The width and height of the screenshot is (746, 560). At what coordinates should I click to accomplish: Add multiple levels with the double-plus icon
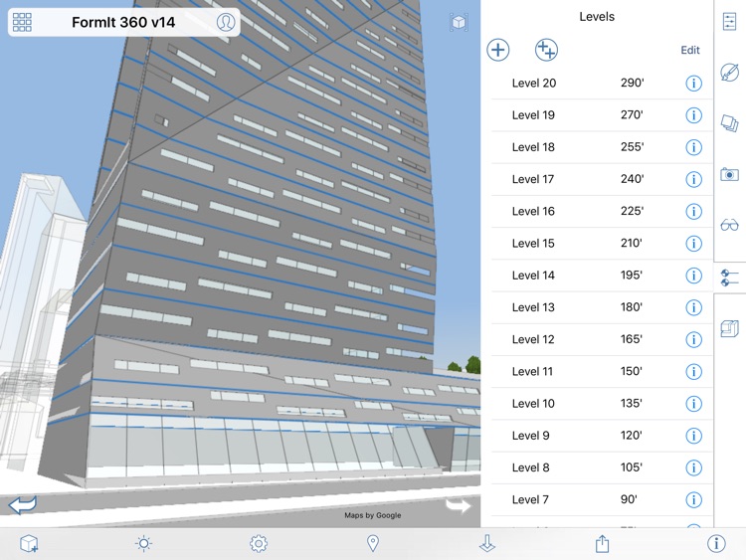[546, 50]
